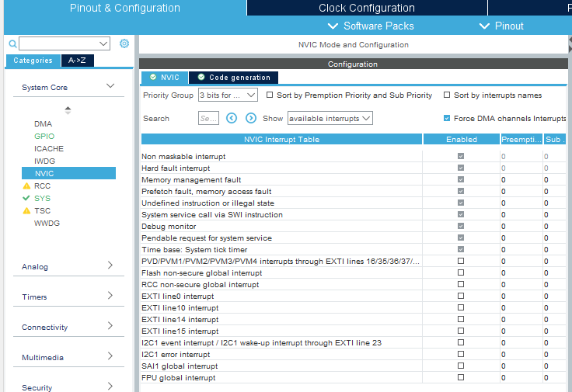572x392 pixels.
Task: Click preemption priority of EXTI line0 interrupt
Action: [x=521, y=297]
